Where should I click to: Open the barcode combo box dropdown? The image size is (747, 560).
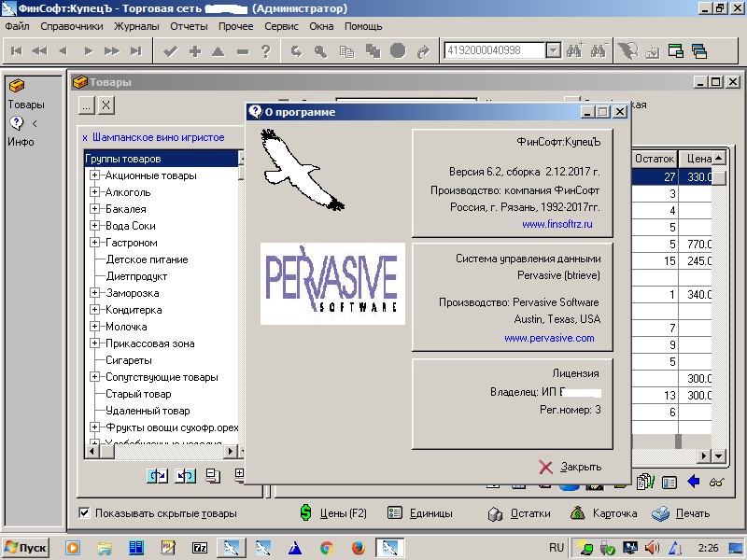pyautogui.click(x=552, y=51)
